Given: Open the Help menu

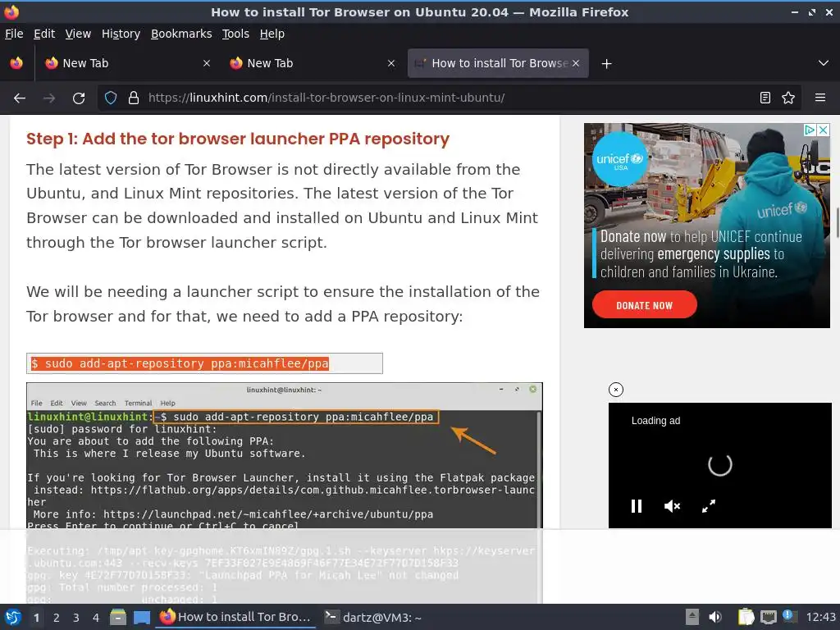Looking at the screenshot, I should coord(272,34).
